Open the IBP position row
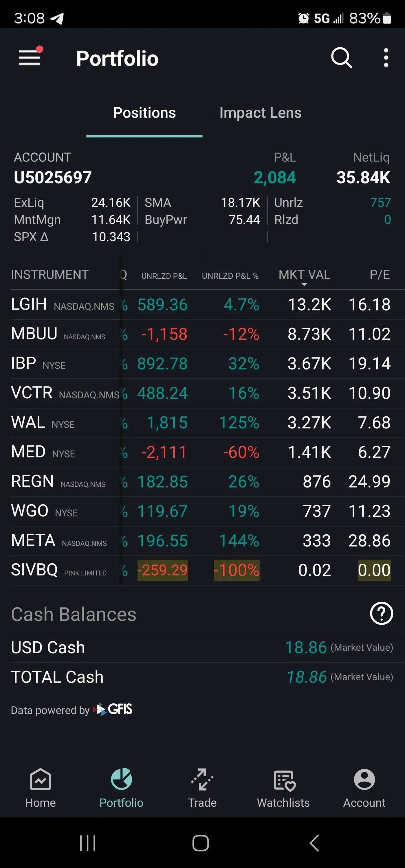The width and height of the screenshot is (405, 868). point(202,364)
